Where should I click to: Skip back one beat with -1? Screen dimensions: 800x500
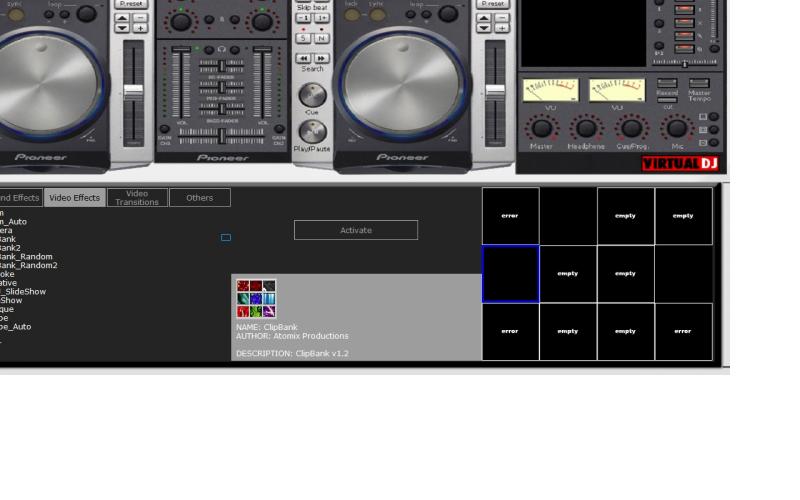coord(303,18)
